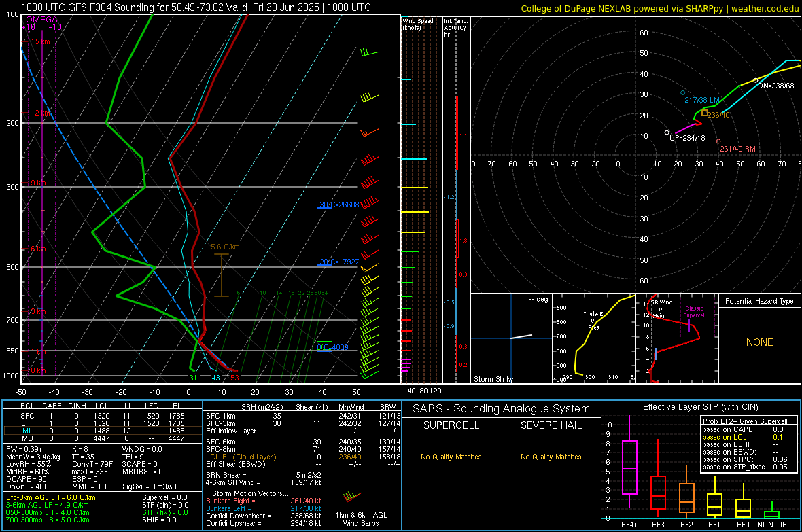Screen dimensions: 802x532
Task: Select the Theta-E v. Pres inset
Action: (x=594, y=338)
